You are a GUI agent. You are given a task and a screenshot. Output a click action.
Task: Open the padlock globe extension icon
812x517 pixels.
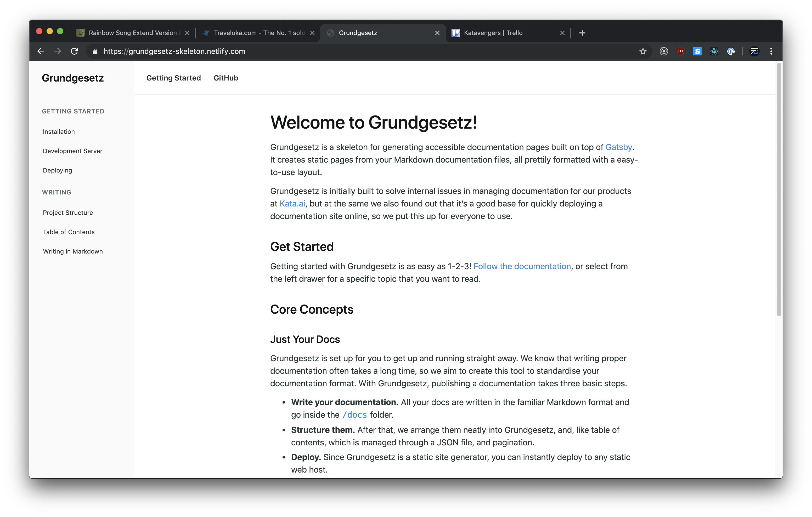[731, 51]
